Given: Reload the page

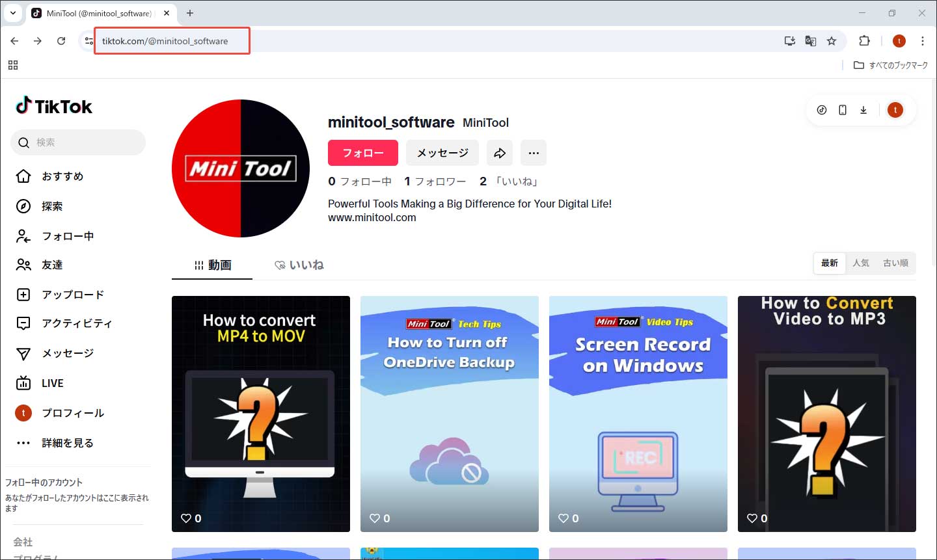Looking at the screenshot, I should [x=61, y=41].
